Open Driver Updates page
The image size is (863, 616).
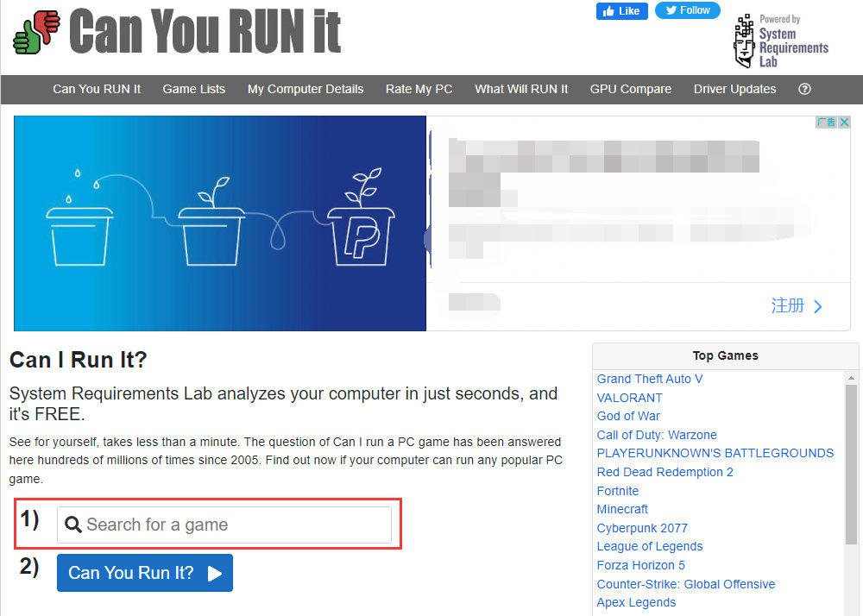(734, 89)
